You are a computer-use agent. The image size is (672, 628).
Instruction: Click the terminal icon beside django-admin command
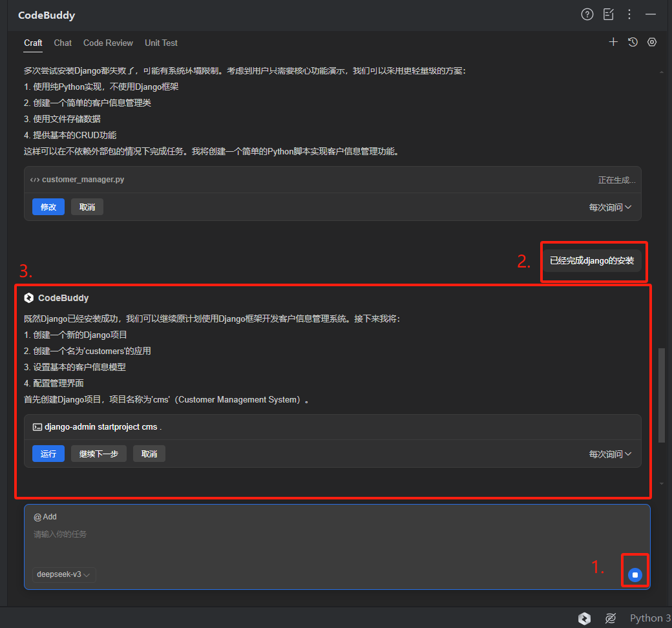coord(37,427)
